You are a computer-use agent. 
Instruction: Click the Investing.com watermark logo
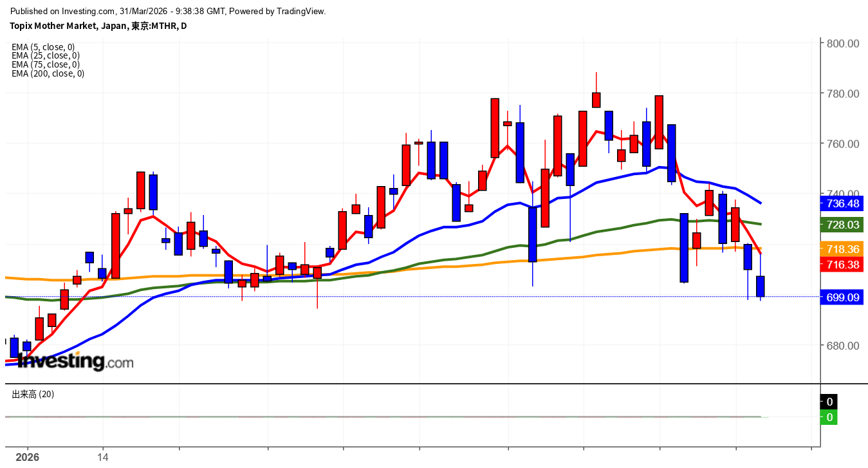point(75,362)
